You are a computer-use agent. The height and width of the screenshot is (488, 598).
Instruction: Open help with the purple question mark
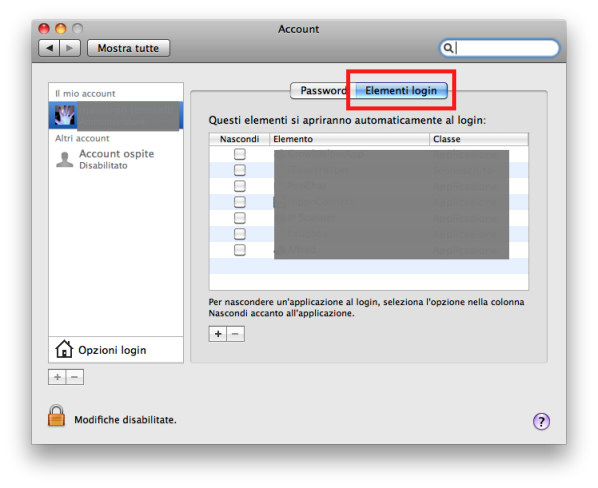coord(541,421)
